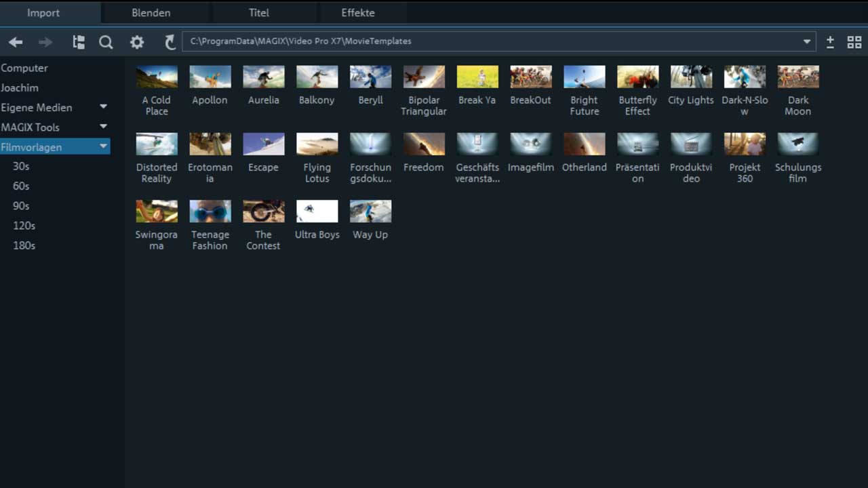
Task: Open the Computer location link
Action: [24, 68]
